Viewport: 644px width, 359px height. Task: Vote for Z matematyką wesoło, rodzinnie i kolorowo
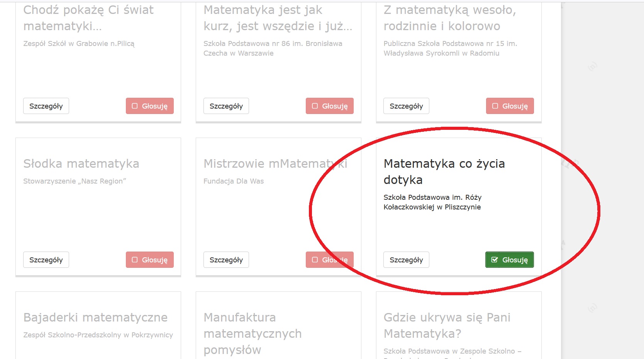[x=510, y=106]
